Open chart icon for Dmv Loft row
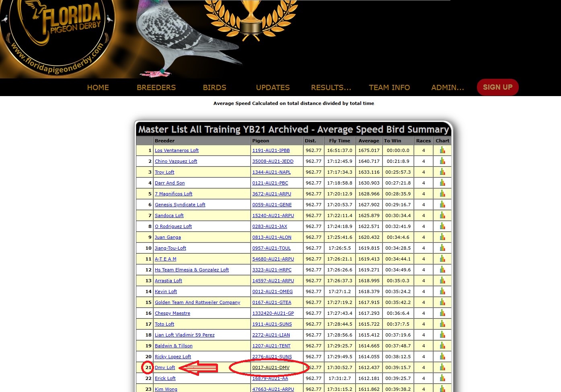The image size is (561, 392). point(442,367)
